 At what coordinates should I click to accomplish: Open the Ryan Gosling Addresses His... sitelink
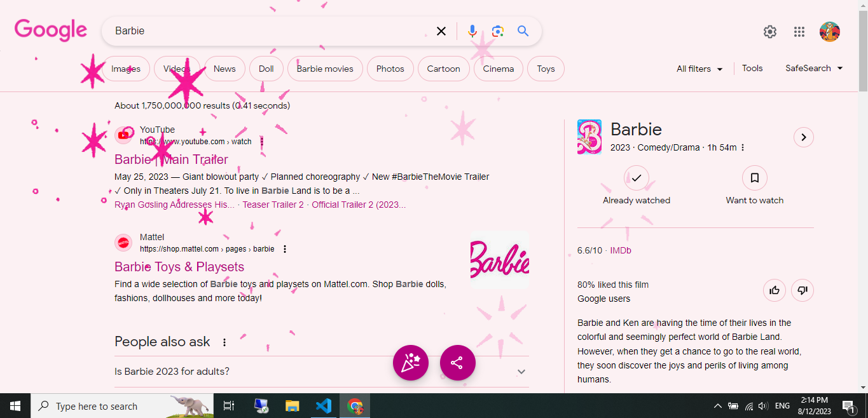(174, 205)
